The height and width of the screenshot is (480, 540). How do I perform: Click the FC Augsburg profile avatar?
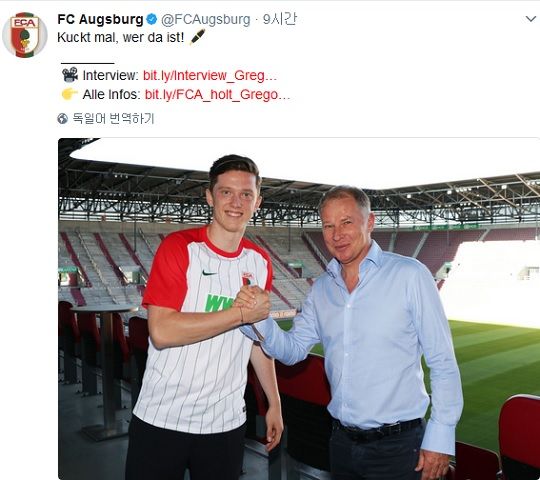tap(24, 35)
